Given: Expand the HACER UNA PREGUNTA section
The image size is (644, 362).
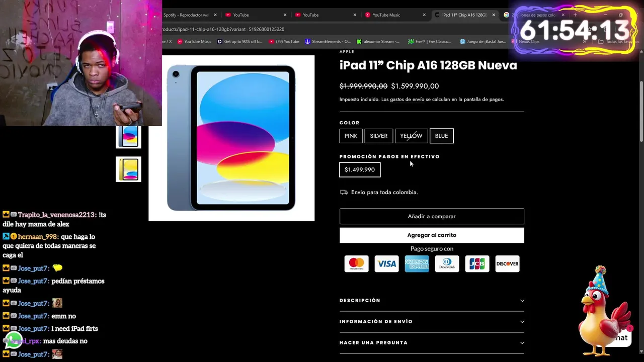Looking at the screenshot, I should pyautogui.click(x=432, y=343).
